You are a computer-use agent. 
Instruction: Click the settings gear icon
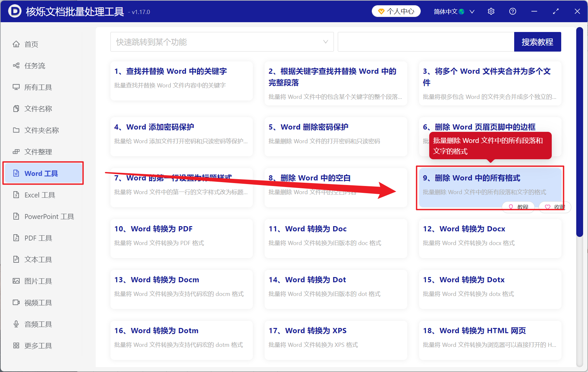(x=491, y=11)
